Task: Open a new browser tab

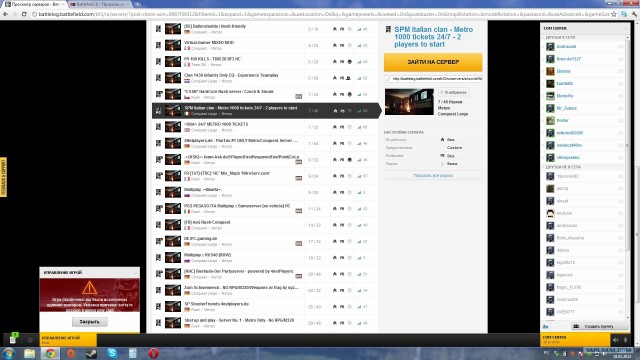Action: tap(138, 4)
